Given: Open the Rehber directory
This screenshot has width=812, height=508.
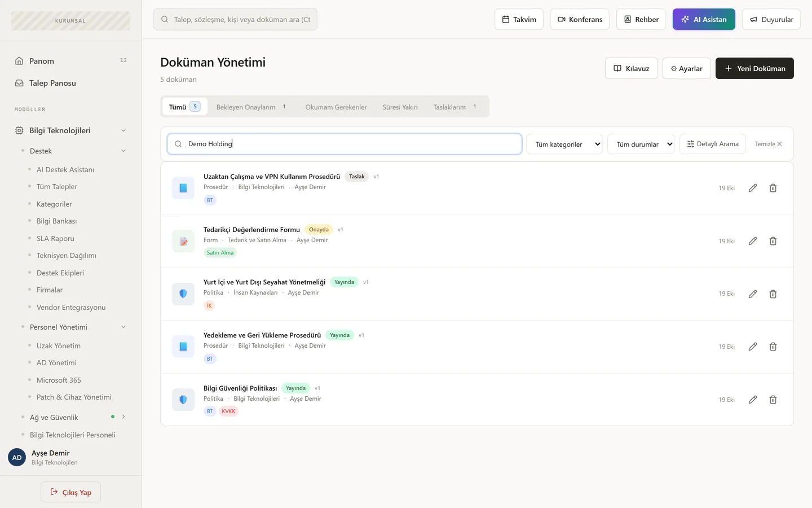Looking at the screenshot, I should 641,19.
